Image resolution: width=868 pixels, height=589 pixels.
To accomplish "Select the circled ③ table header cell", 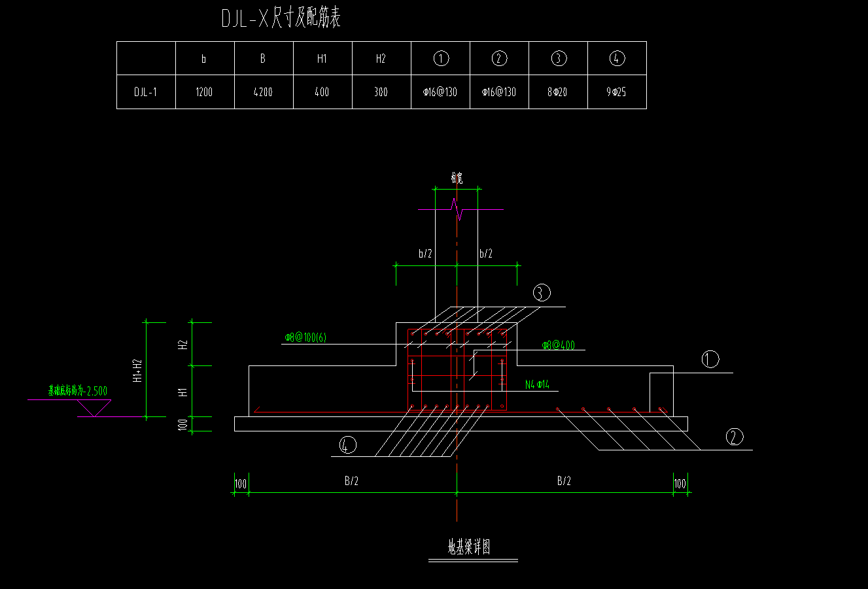I will tap(558, 58).
